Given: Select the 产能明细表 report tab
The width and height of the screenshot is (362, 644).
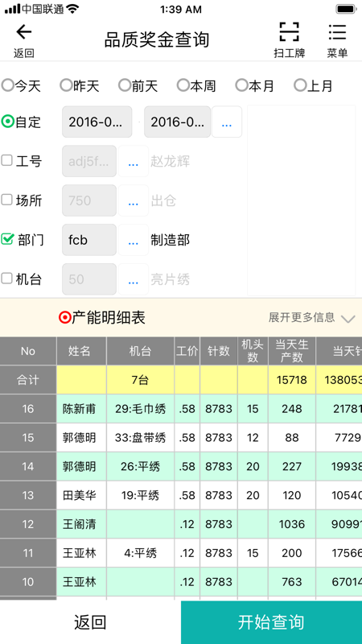Looking at the screenshot, I should tap(102, 317).
